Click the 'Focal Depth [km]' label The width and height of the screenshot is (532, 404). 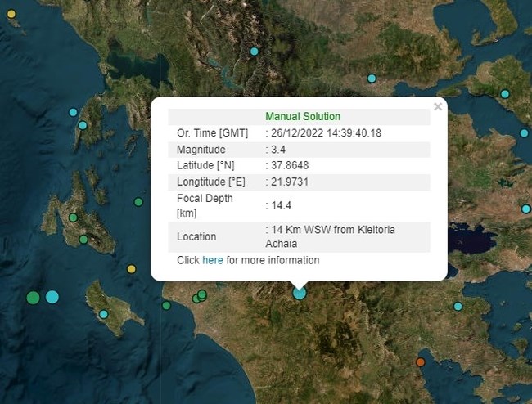(x=205, y=206)
